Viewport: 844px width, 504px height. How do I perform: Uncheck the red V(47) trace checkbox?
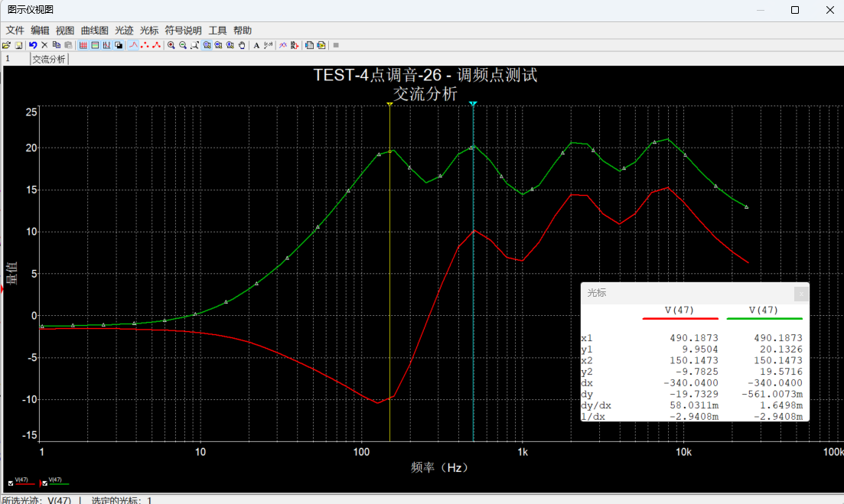(x=11, y=483)
